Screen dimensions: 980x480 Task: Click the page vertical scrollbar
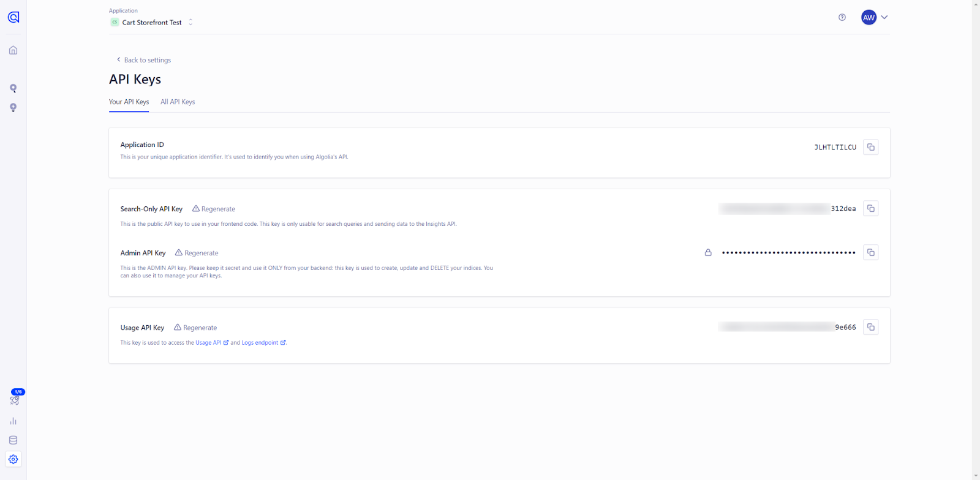[976, 240]
